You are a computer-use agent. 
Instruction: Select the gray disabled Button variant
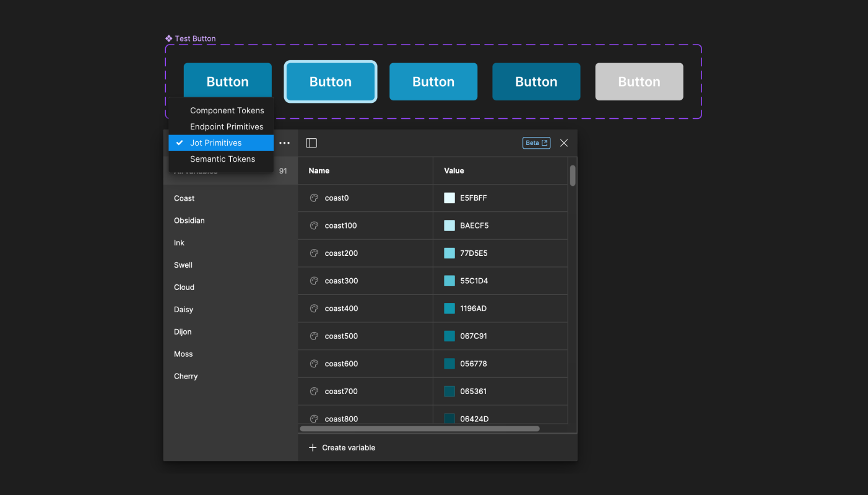(x=639, y=82)
